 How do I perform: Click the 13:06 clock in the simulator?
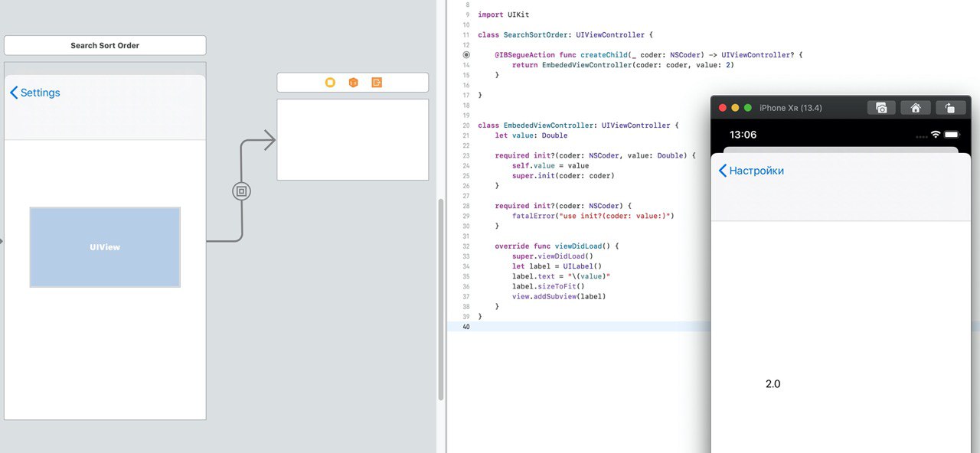(743, 135)
